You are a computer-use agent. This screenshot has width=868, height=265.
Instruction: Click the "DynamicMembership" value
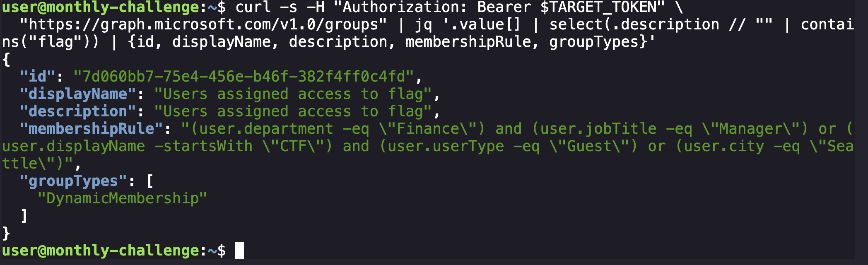122,198
